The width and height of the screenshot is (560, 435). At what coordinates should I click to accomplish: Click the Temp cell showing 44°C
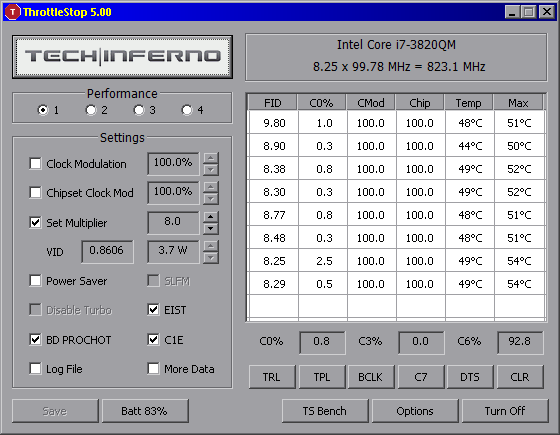[x=470, y=146]
